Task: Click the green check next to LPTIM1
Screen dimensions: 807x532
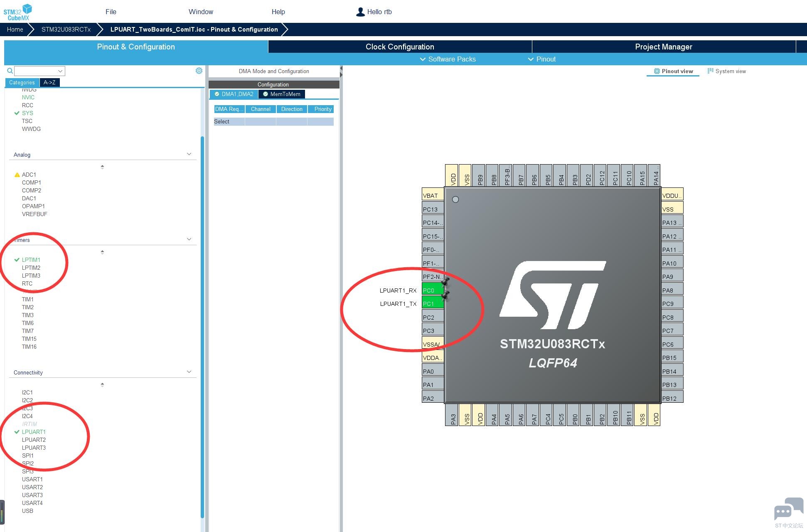Action: pos(17,260)
